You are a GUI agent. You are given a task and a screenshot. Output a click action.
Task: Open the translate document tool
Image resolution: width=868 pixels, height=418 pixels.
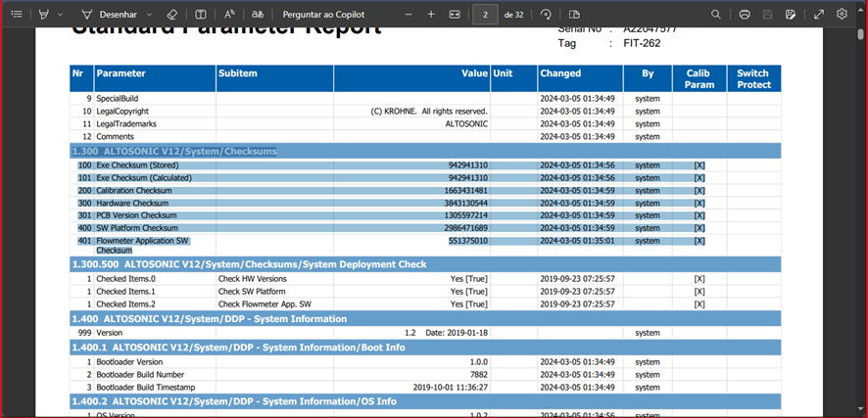[258, 15]
